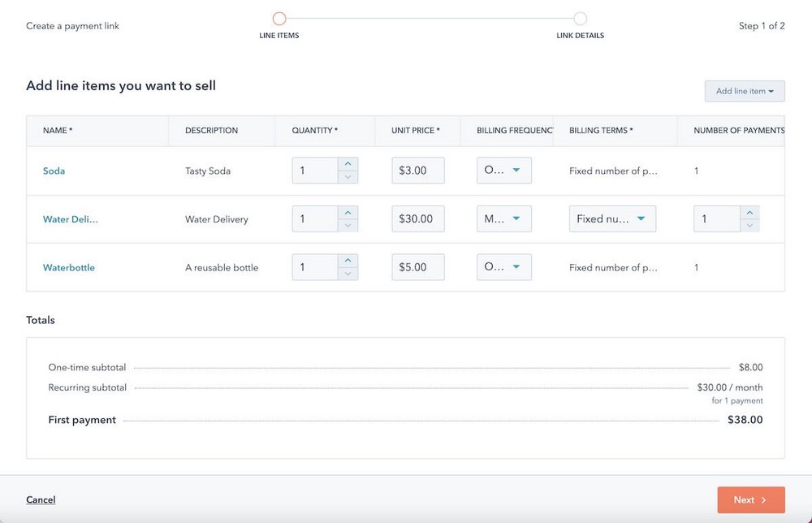Edit the Water Delivery quantity field
The image size is (812, 523).
[315, 219]
